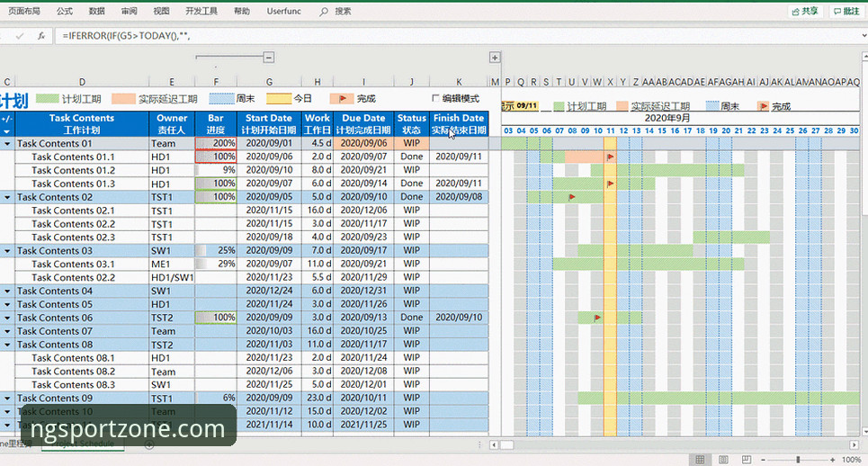Click the zoom out minus icon

[x=763, y=460]
